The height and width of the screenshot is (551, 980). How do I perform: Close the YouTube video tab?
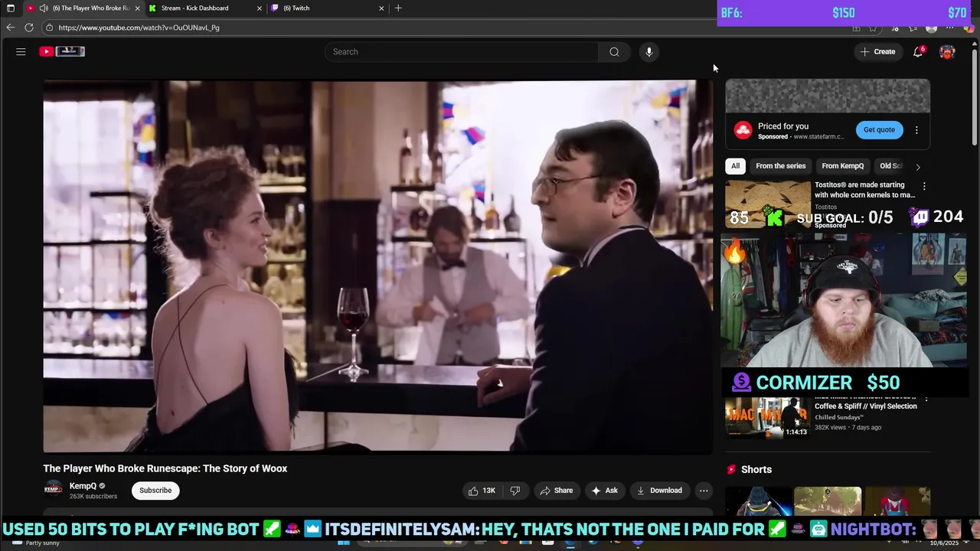click(x=137, y=8)
